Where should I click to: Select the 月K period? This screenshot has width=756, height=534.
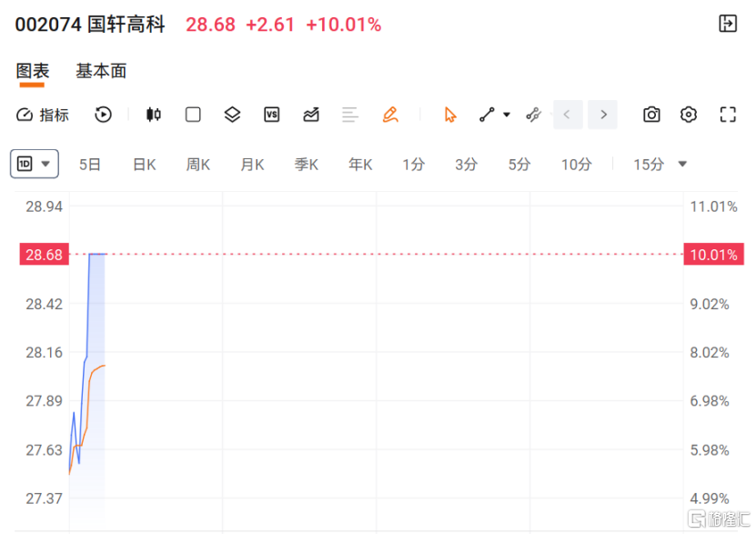tap(252, 165)
